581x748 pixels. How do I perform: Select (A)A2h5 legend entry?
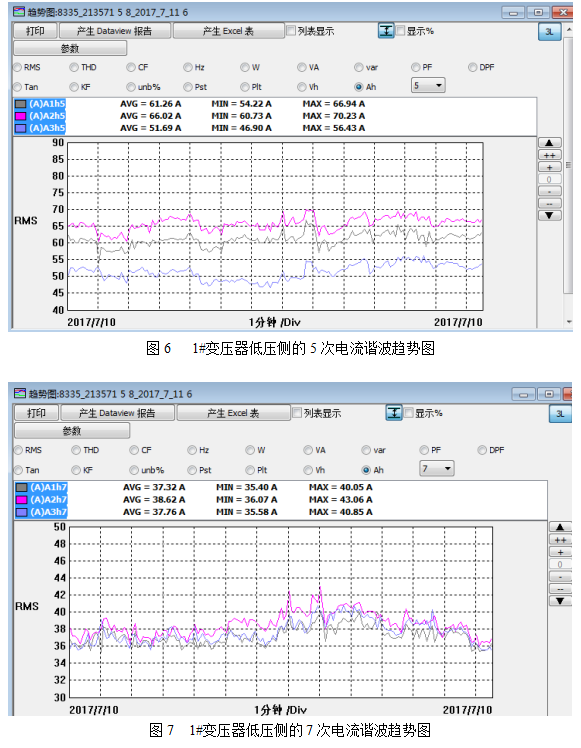click(x=47, y=116)
